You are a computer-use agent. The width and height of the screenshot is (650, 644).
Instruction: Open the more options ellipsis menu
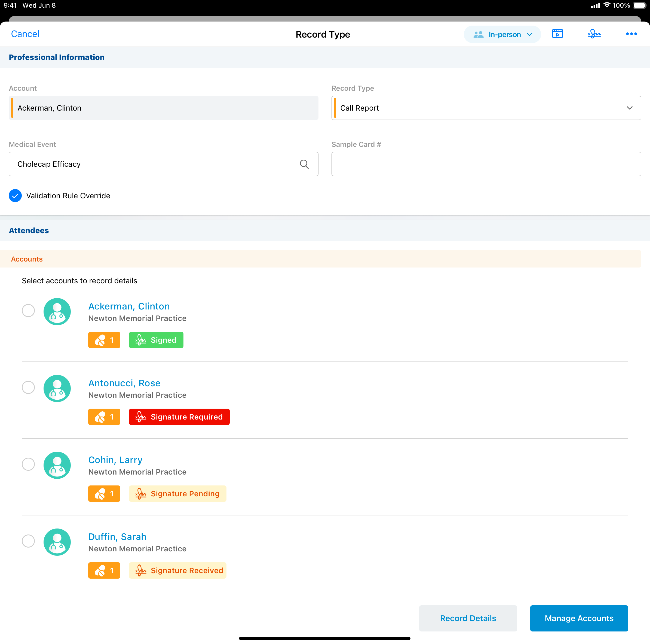click(x=631, y=34)
